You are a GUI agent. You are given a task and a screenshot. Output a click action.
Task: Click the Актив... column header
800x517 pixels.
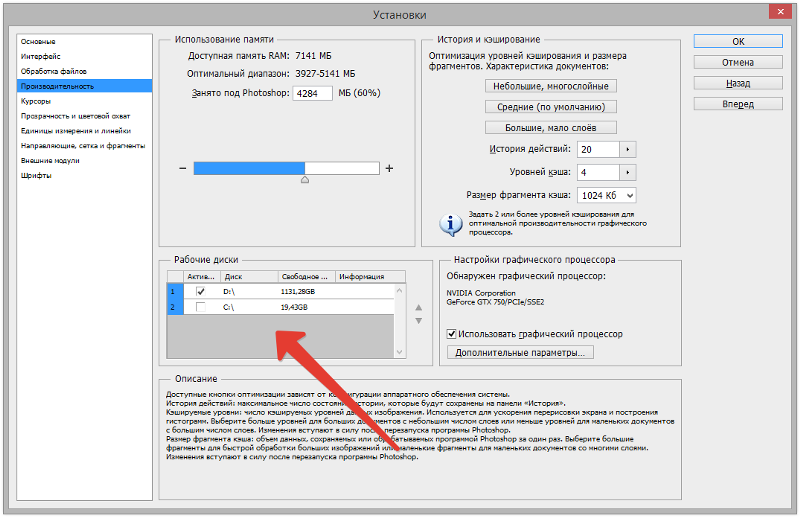(x=202, y=277)
